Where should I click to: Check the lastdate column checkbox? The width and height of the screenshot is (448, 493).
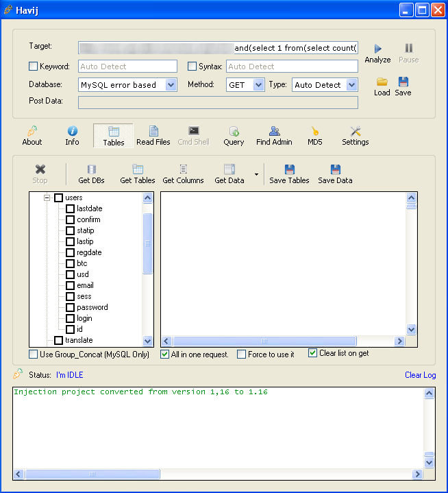coord(70,208)
